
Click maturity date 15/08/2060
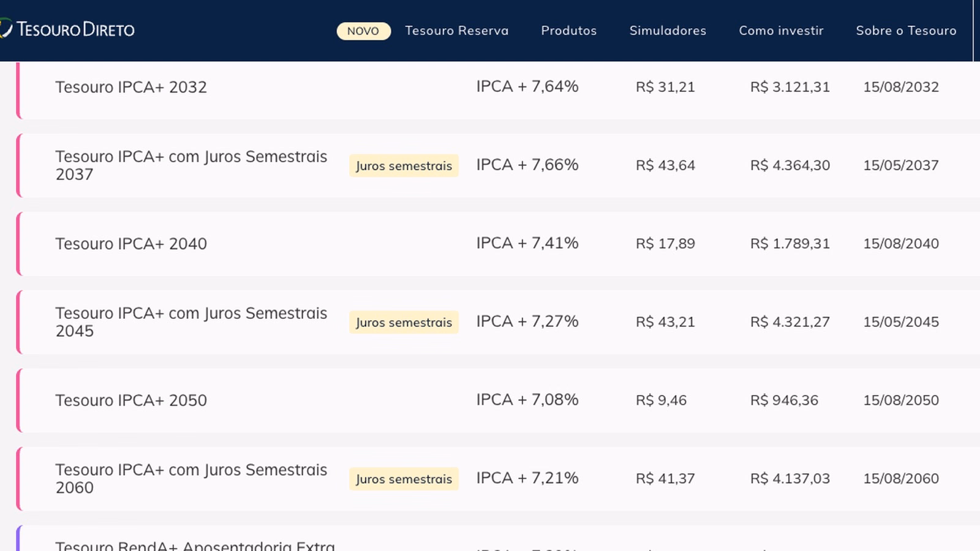[x=901, y=479]
